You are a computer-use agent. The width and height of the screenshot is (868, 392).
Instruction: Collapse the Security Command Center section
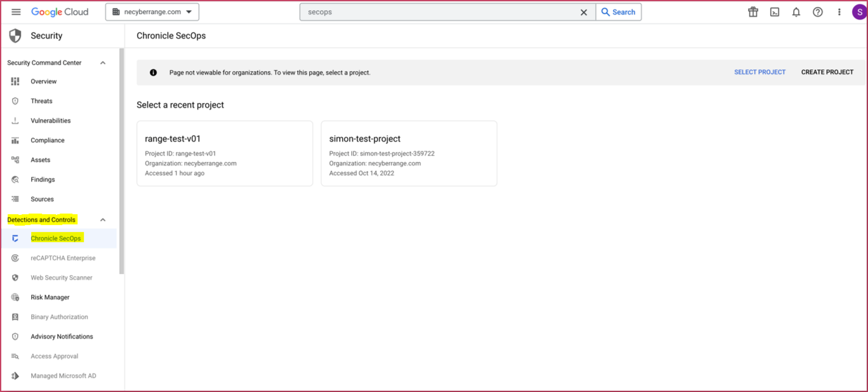coord(103,63)
